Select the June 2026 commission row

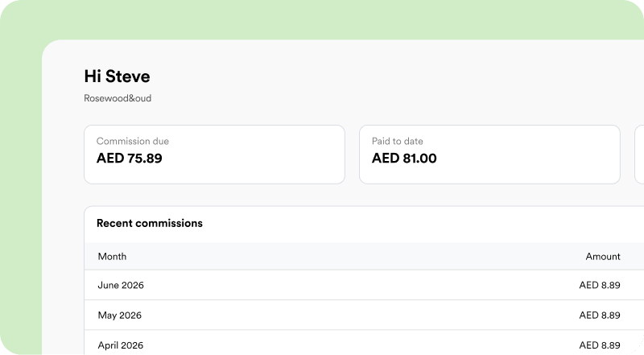coord(364,285)
